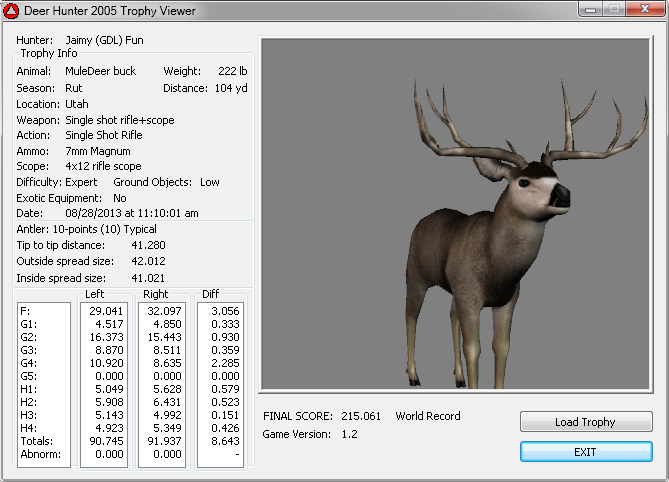
Task: Select the Diff measurements column
Action: 221,384
